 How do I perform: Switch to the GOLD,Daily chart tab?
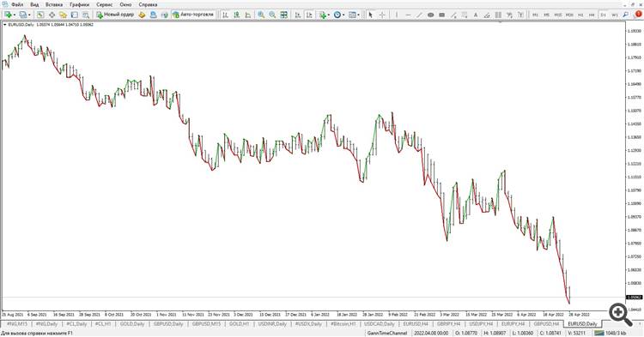click(132, 324)
